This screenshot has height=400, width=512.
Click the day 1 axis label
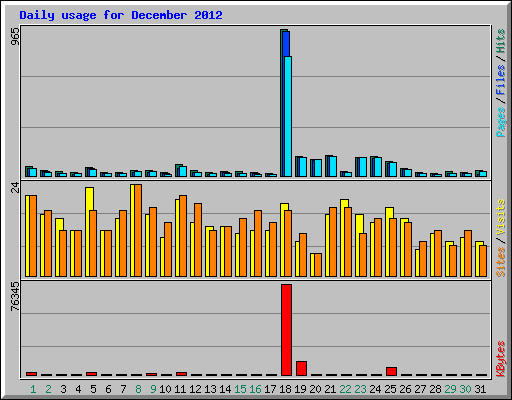coord(33,389)
